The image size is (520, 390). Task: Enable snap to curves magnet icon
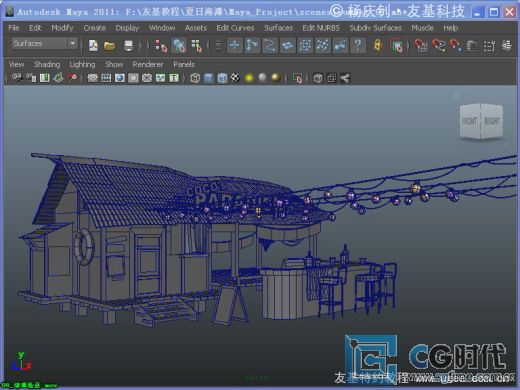point(439,45)
